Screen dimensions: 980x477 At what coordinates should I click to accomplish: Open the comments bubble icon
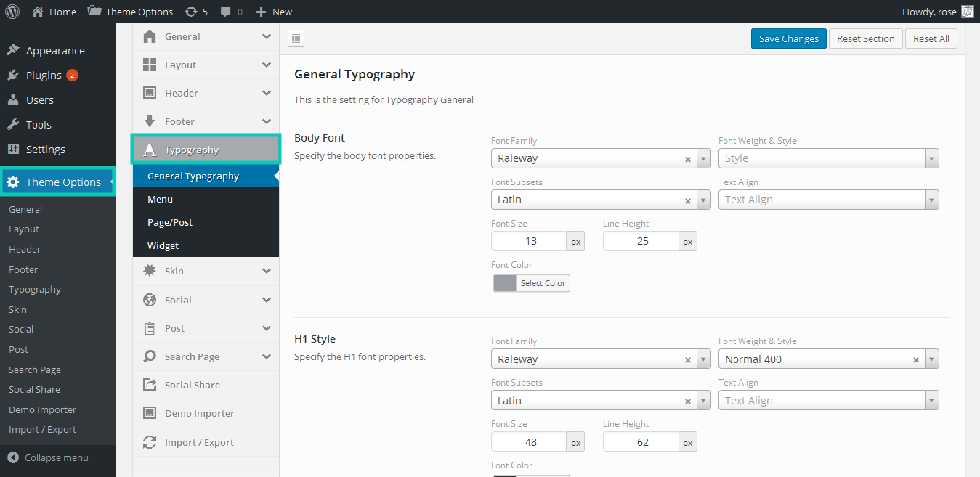[x=227, y=12]
